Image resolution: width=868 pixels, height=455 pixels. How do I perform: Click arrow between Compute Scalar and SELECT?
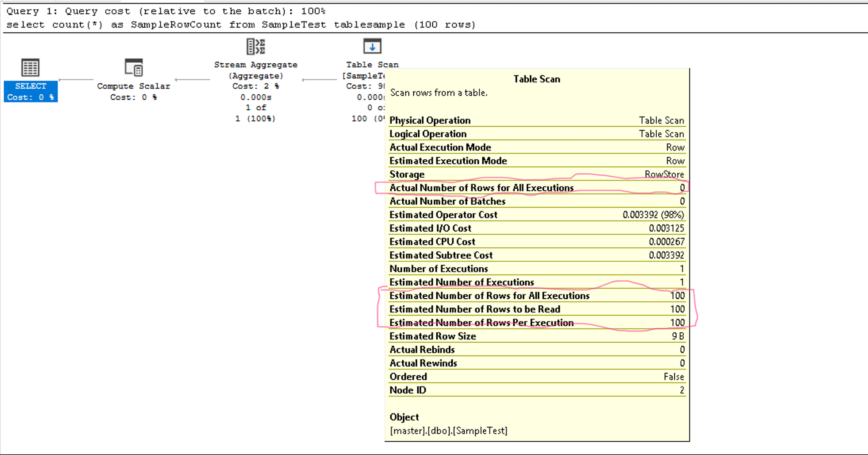(x=76, y=80)
